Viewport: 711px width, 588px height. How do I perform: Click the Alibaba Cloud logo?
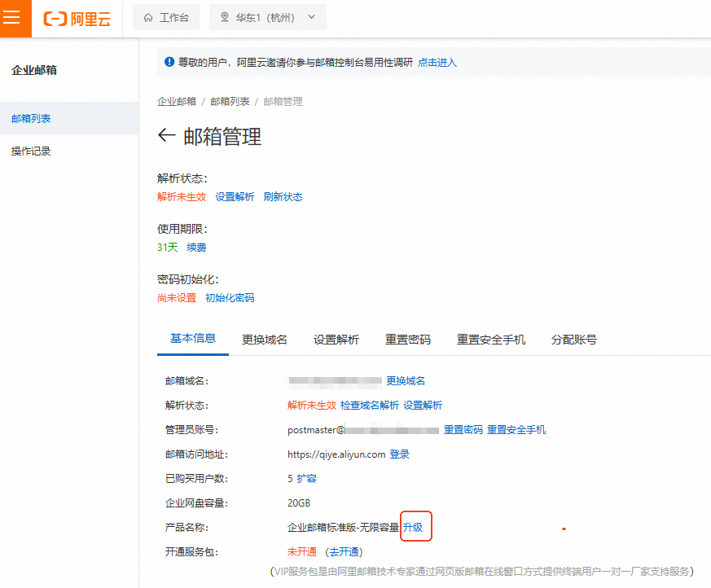click(x=77, y=18)
